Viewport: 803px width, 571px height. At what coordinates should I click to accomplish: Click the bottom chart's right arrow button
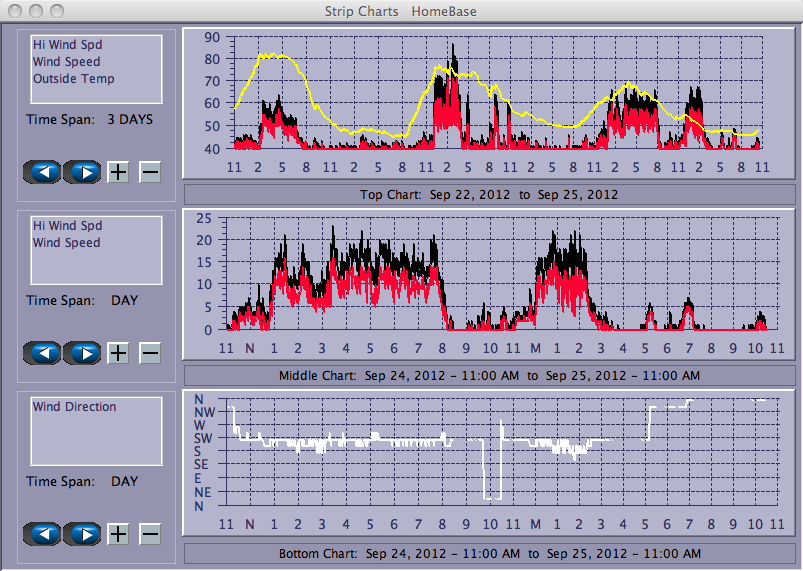point(83,534)
